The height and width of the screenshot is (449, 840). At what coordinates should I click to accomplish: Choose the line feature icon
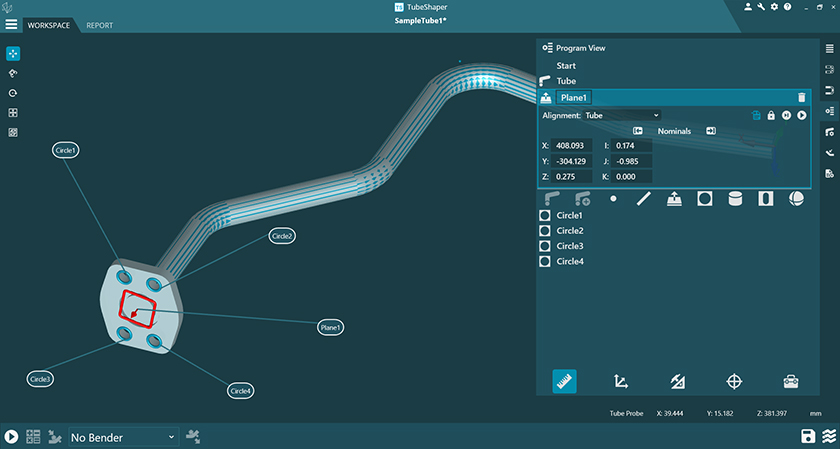[643, 199]
